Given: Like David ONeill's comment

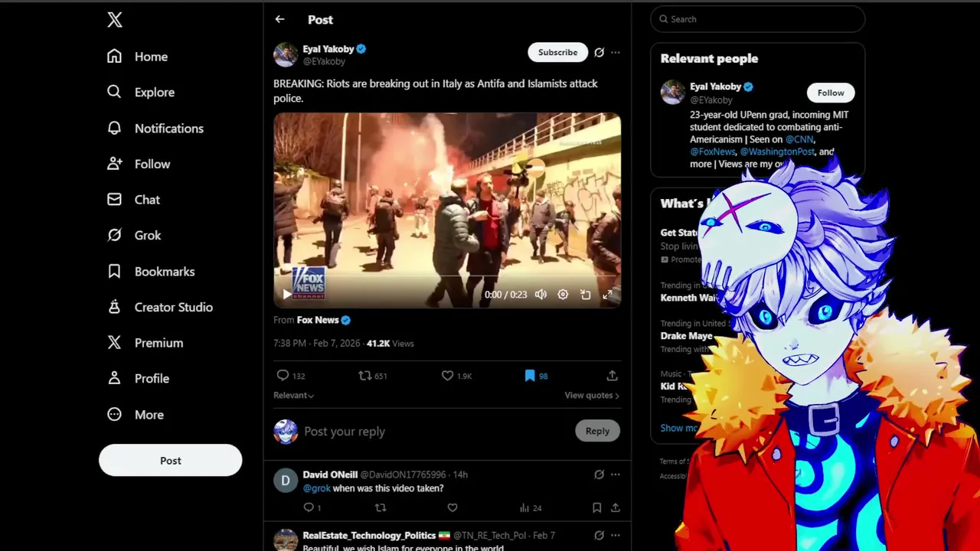Looking at the screenshot, I should [452, 507].
